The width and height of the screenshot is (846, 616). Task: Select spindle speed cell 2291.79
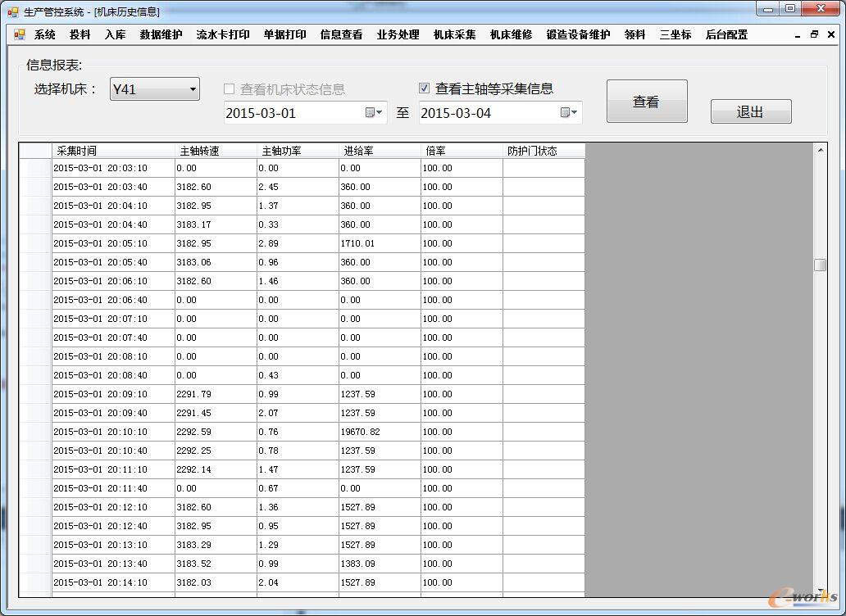tap(216, 395)
